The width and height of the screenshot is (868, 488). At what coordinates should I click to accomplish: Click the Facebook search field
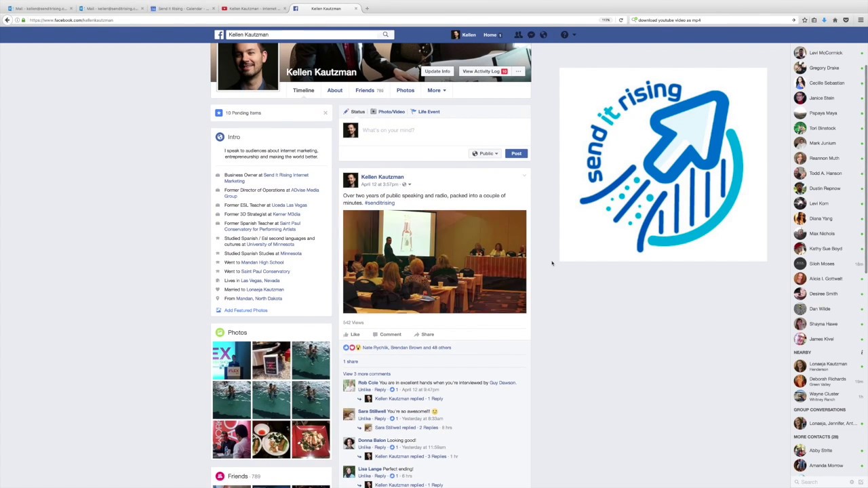pyautogui.click(x=303, y=35)
